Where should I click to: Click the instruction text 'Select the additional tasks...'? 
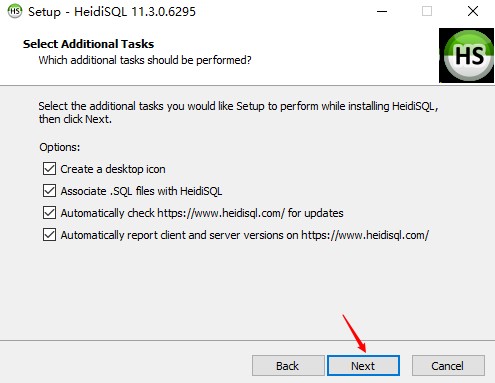tap(238, 113)
